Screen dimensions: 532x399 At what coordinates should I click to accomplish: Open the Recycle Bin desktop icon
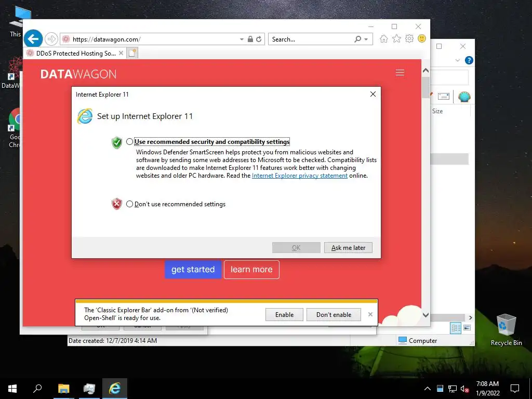506,329
